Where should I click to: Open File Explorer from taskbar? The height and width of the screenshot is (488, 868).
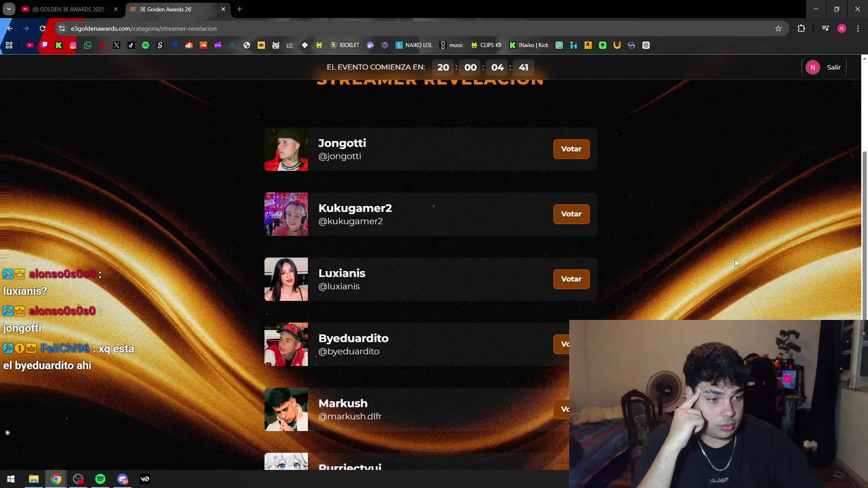coord(33,479)
